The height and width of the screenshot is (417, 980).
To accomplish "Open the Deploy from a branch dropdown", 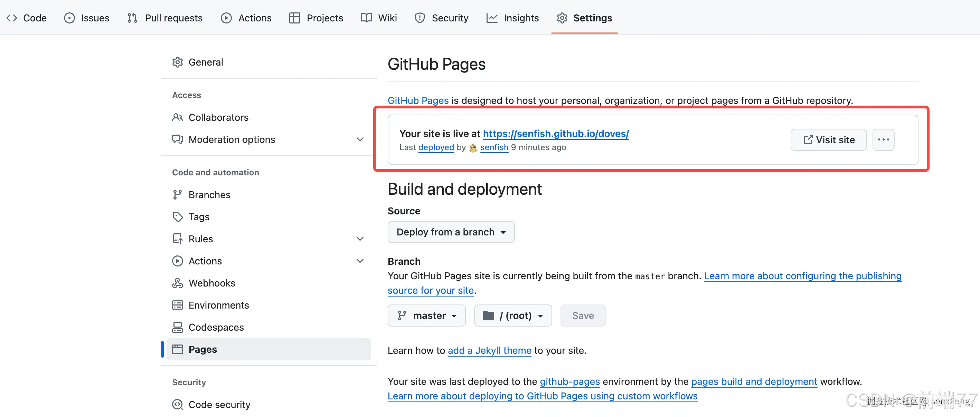I will click(x=451, y=232).
